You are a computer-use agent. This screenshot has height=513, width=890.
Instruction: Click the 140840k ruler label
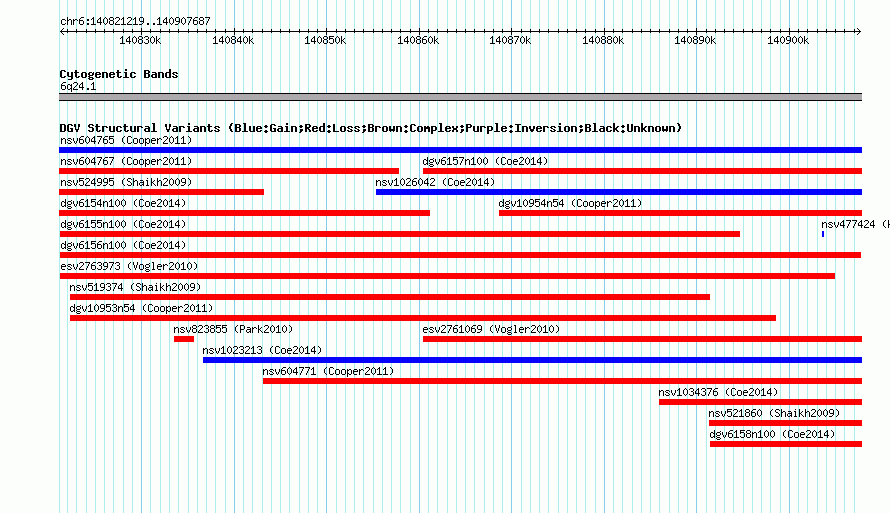click(x=233, y=40)
